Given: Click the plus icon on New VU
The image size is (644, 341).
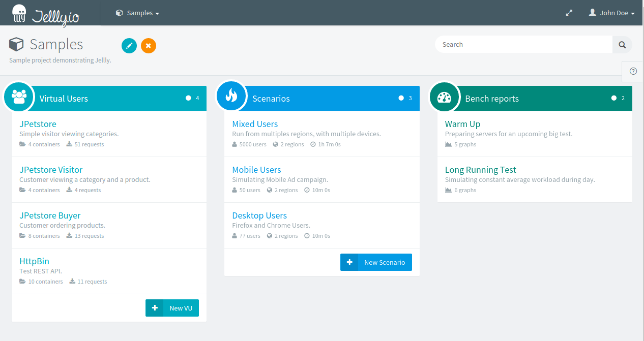Looking at the screenshot, I should 154,308.
